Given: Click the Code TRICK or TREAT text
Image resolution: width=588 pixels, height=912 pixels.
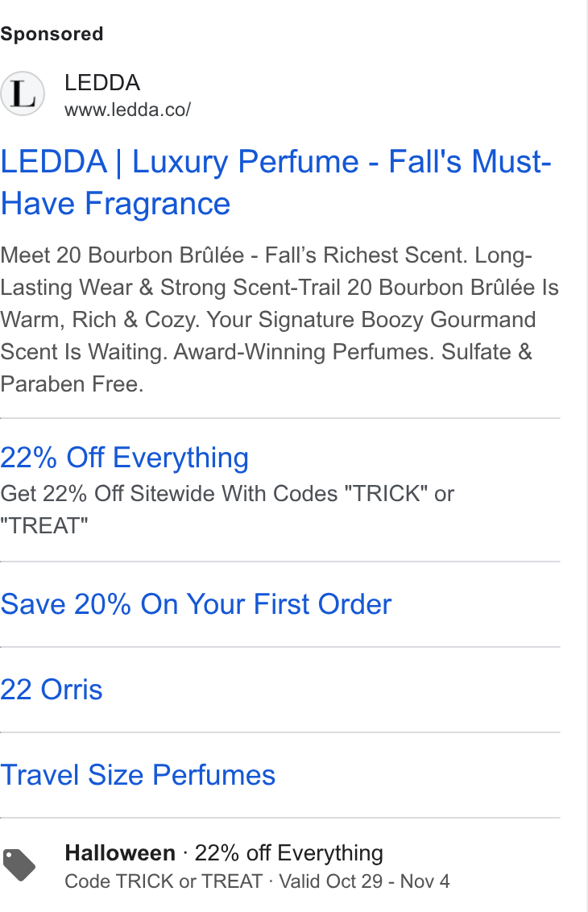Looking at the screenshot, I should (x=164, y=881).
